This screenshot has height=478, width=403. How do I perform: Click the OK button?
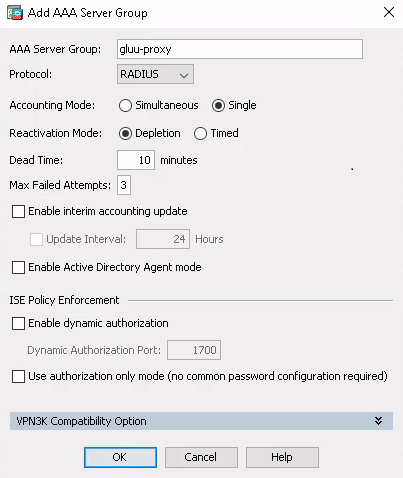point(120,457)
